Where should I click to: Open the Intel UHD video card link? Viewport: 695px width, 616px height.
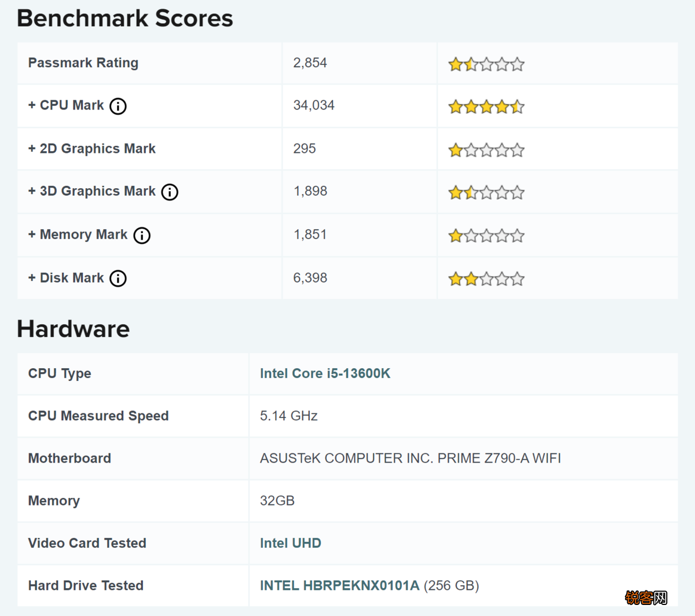click(290, 543)
